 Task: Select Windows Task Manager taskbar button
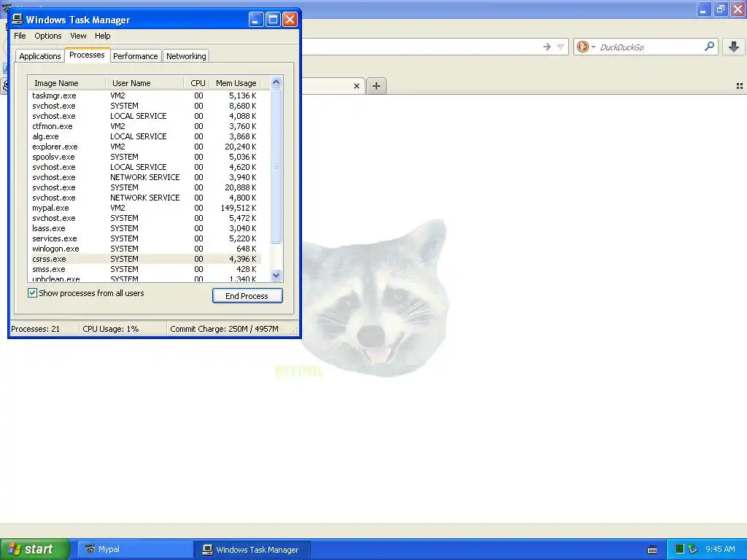coord(252,550)
